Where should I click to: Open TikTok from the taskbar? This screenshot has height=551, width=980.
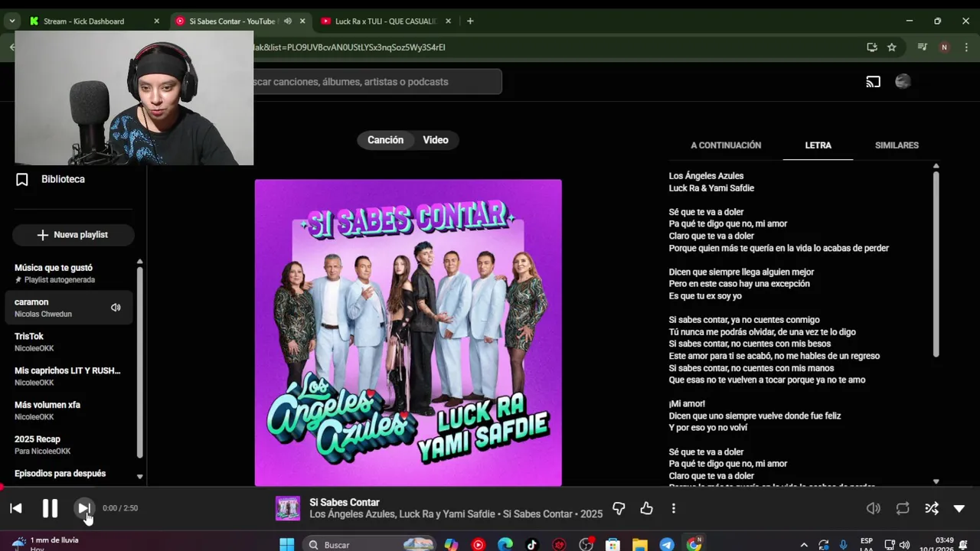pyautogui.click(x=531, y=545)
